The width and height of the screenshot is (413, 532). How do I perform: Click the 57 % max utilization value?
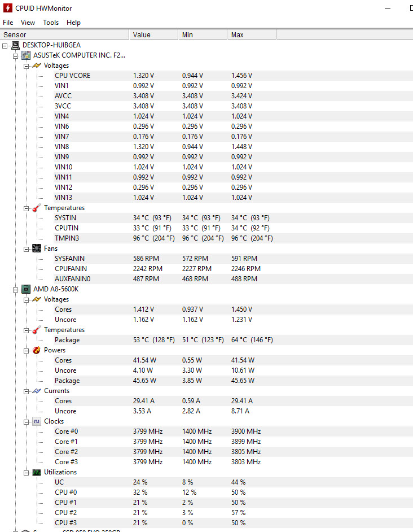coord(238,513)
